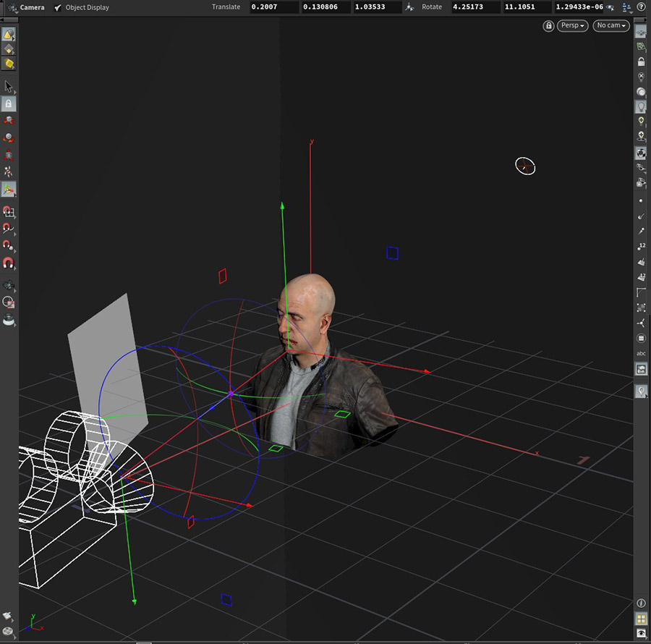Enable high quality lighting yellow bulb

tap(641, 122)
